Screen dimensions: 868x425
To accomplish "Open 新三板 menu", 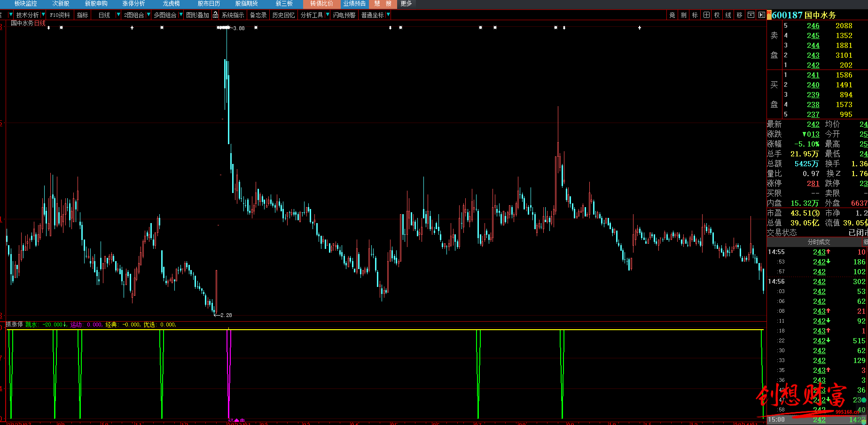I will (x=284, y=4).
